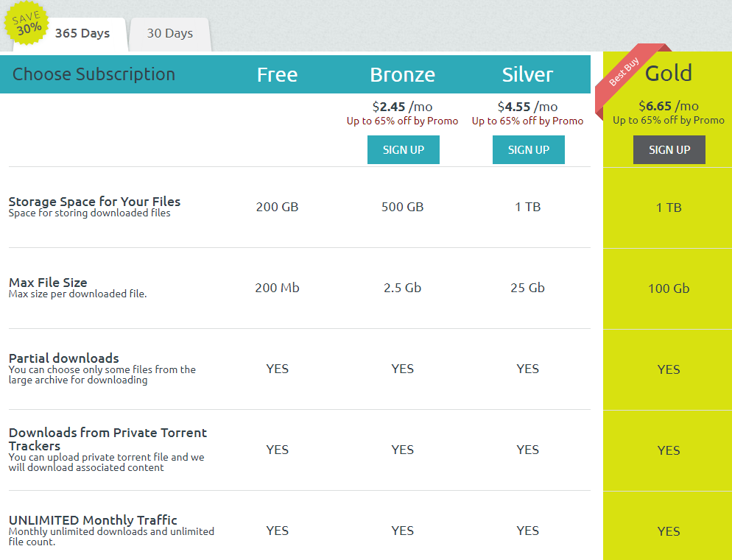Click the Choose Subscription heading
Viewport: 732px width, 560px height.
(94, 74)
